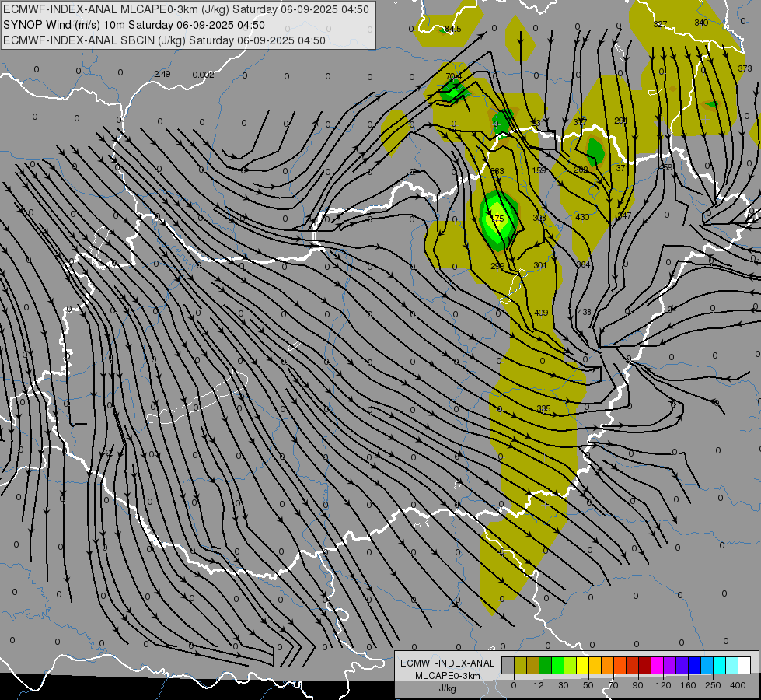Click the map value 347
The image size is (761, 700).
click(624, 215)
